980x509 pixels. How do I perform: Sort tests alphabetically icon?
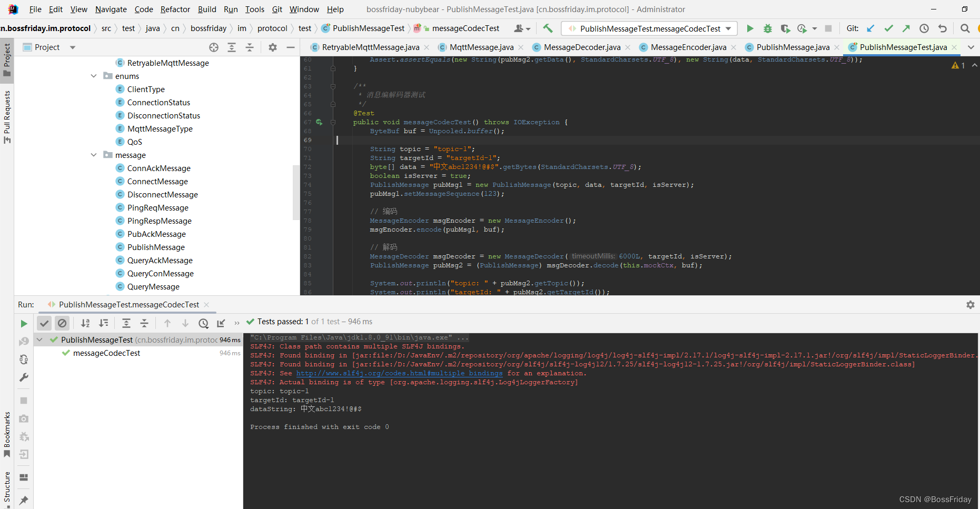[x=85, y=323]
